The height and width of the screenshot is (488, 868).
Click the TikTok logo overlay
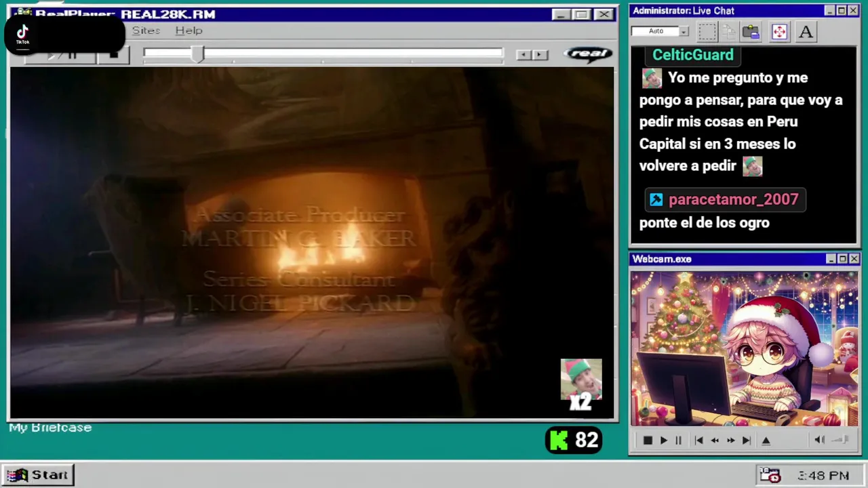click(x=22, y=34)
